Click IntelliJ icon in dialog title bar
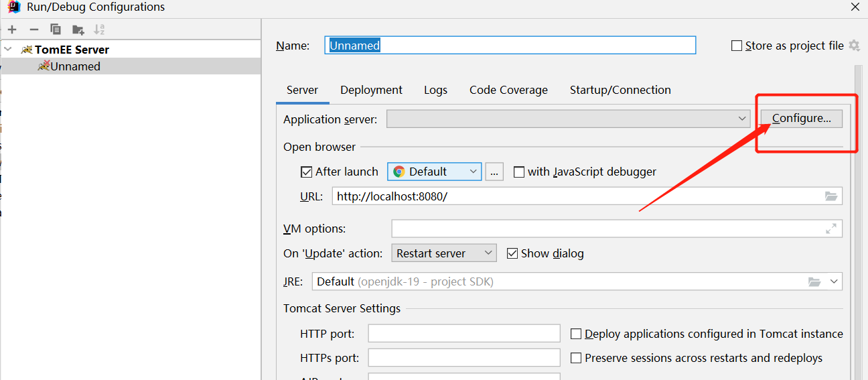 coord(13,7)
